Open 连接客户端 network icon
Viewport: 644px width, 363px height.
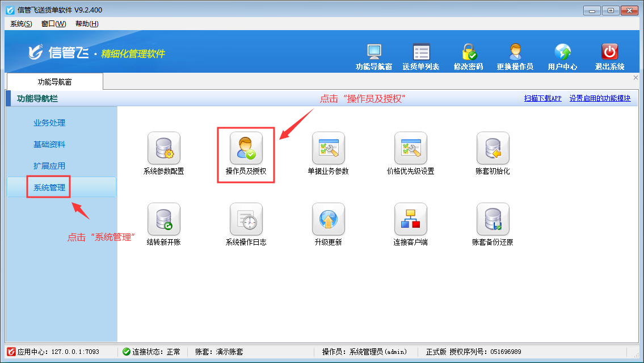pyautogui.click(x=410, y=219)
